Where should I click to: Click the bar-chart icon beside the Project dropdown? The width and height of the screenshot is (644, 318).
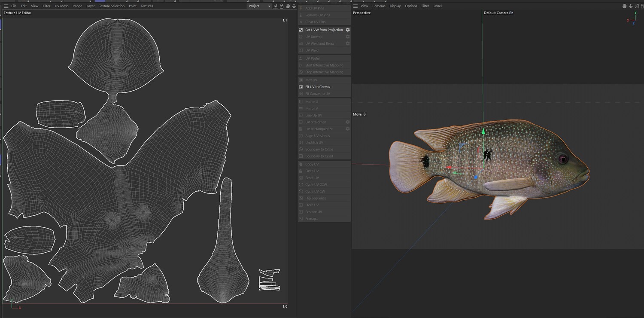(275, 6)
